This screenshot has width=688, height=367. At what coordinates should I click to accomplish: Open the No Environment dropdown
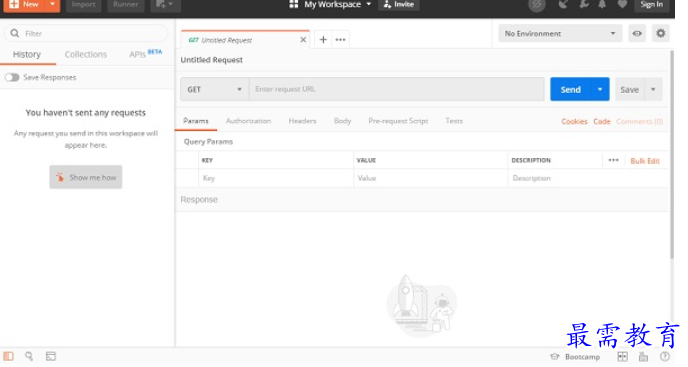[560, 33]
